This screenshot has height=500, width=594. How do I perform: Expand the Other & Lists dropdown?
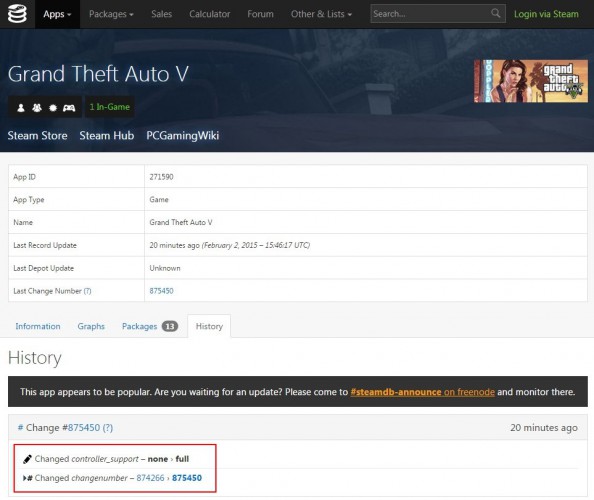(321, 14)
